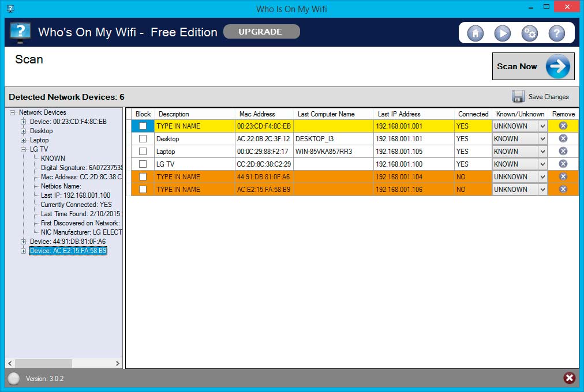The width and height of the screenshot is (584, 392).
Task: Open Known/Unknown dropdown for 192.168.001.106
Action: tap(542, 189)
